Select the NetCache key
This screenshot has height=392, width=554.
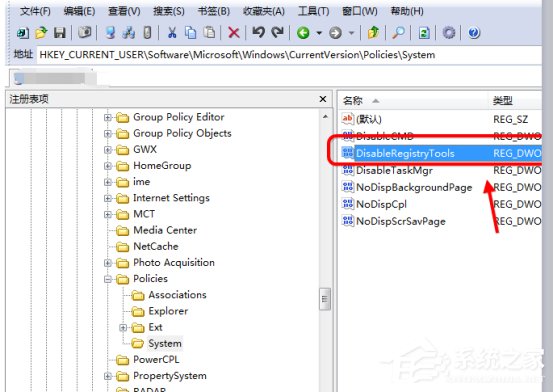pyautogui.click(x=156, y=247)
